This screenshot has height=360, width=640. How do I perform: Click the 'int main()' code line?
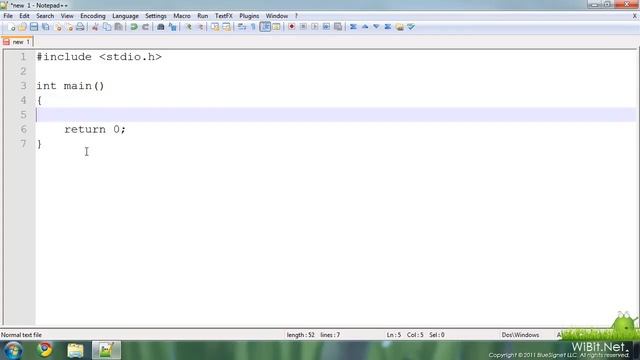point(70,86)
